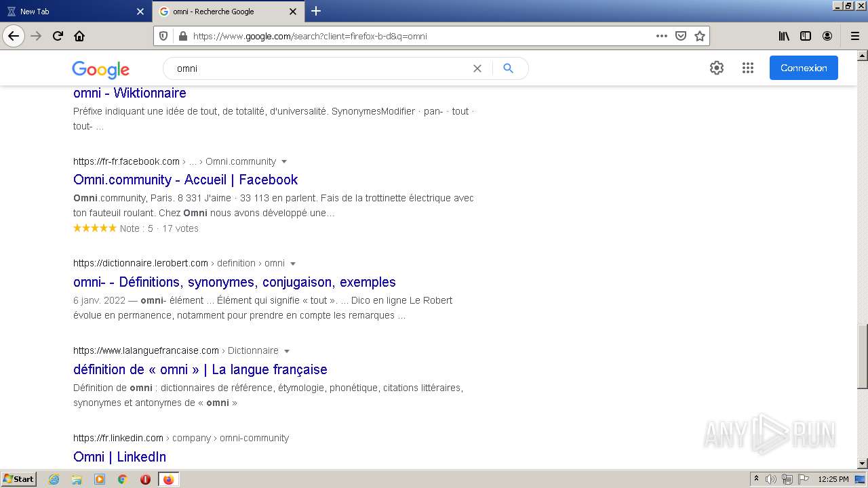Click the https://fr-fr.facebook.com breadcrumb text
This screenshot has width=868, height=488.
click(x=126, y=161)
